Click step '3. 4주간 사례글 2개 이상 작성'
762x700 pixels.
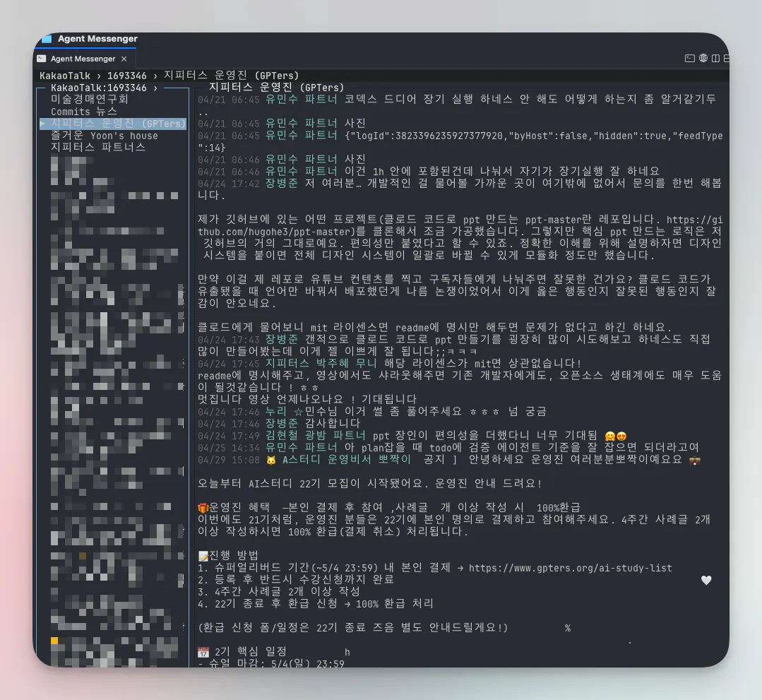click(278, 592)
